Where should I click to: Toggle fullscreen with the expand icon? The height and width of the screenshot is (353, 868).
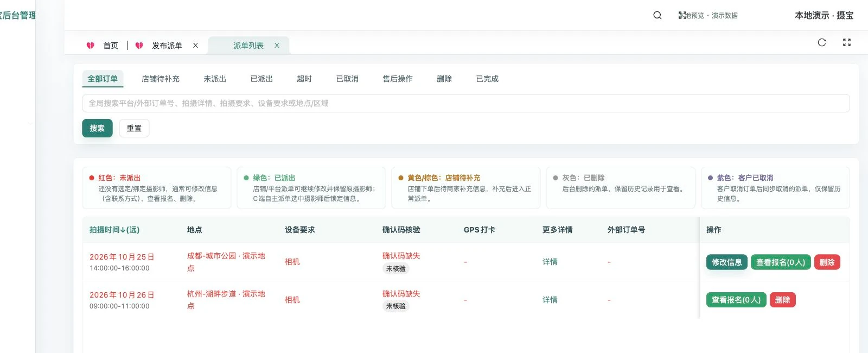846,42
